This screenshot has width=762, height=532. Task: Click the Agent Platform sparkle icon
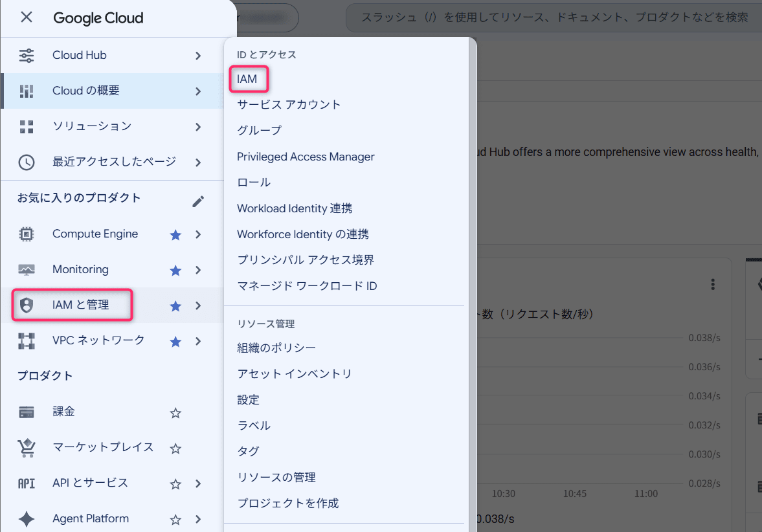[27, 519]
